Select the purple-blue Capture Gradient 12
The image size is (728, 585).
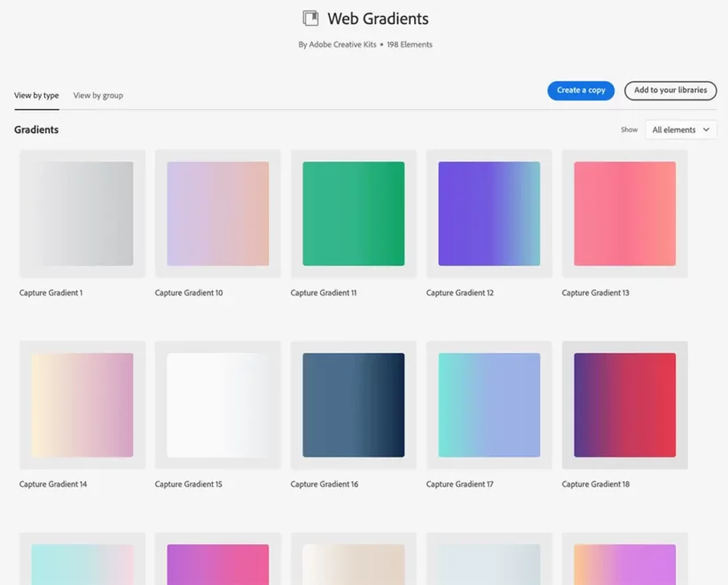click(x=489, y=213)
